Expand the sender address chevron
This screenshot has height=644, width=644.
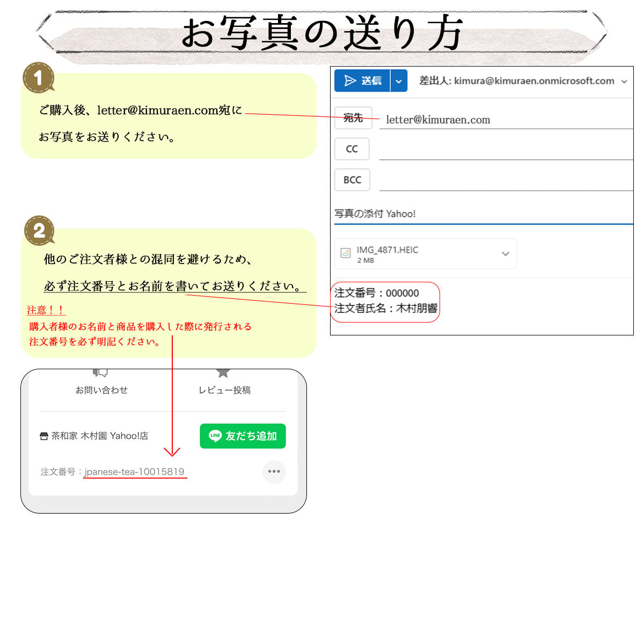[624, 82]
